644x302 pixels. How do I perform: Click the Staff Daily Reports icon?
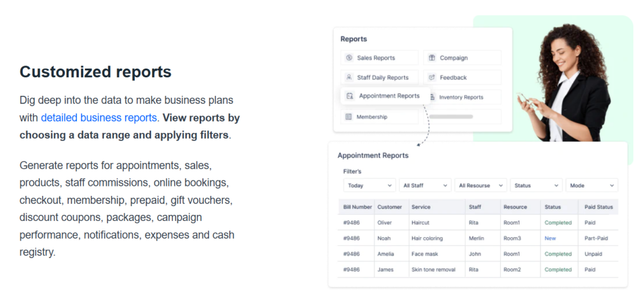[349, 77]
